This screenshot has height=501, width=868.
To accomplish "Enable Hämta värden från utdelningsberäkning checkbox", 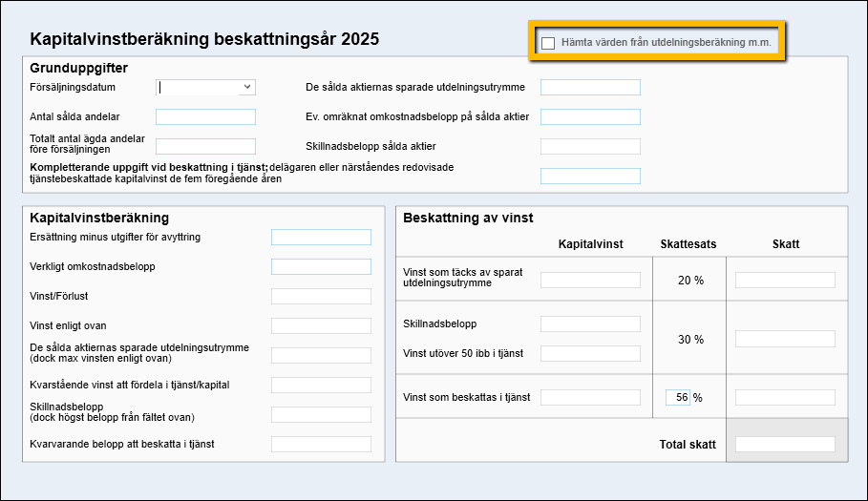I will pos(548,43).
